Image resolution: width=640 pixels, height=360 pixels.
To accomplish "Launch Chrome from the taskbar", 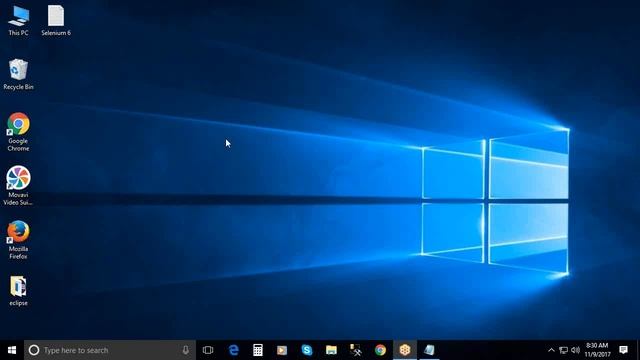I will [380, 350].
